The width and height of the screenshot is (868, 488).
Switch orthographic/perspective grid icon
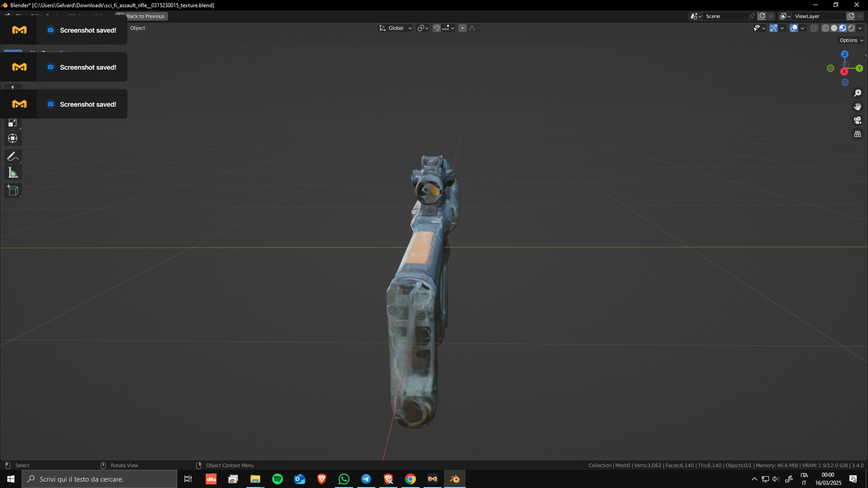858,134
